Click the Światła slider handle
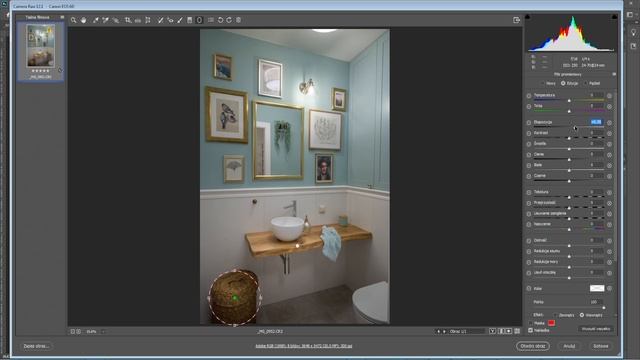Image resolution: width=640 pixels, height=360 pixels. coord(569,149)
